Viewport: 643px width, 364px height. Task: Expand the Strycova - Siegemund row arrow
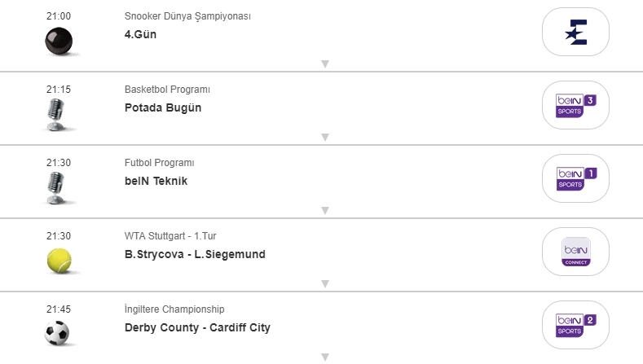(324, 283)
